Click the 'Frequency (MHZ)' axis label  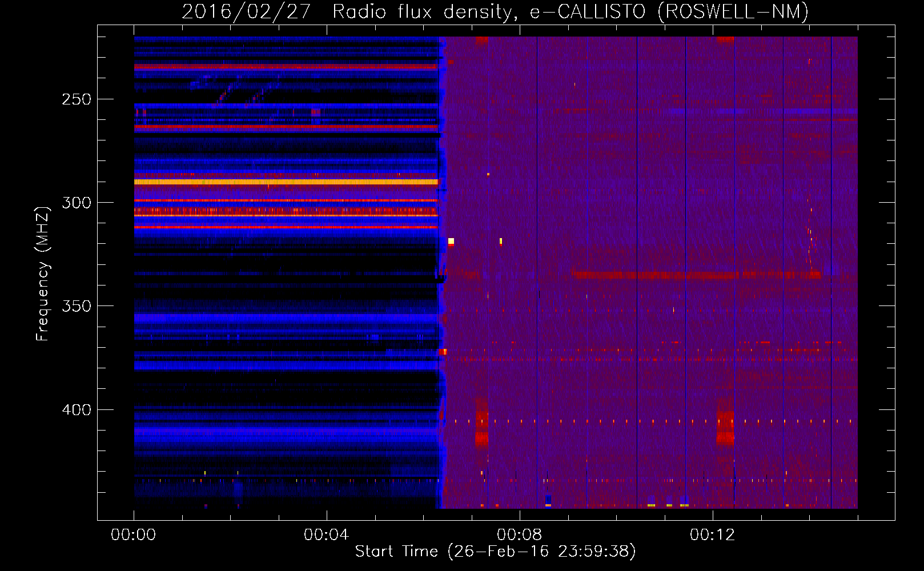[43, 274]
